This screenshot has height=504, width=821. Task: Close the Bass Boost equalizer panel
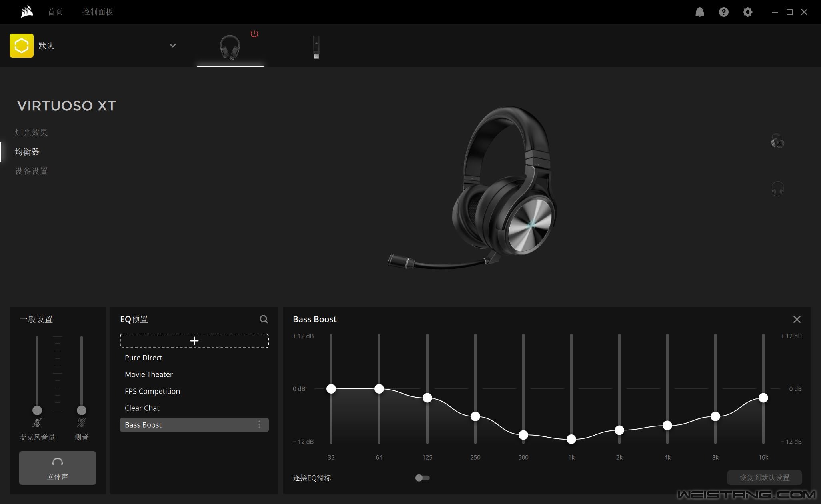[797, 319]
